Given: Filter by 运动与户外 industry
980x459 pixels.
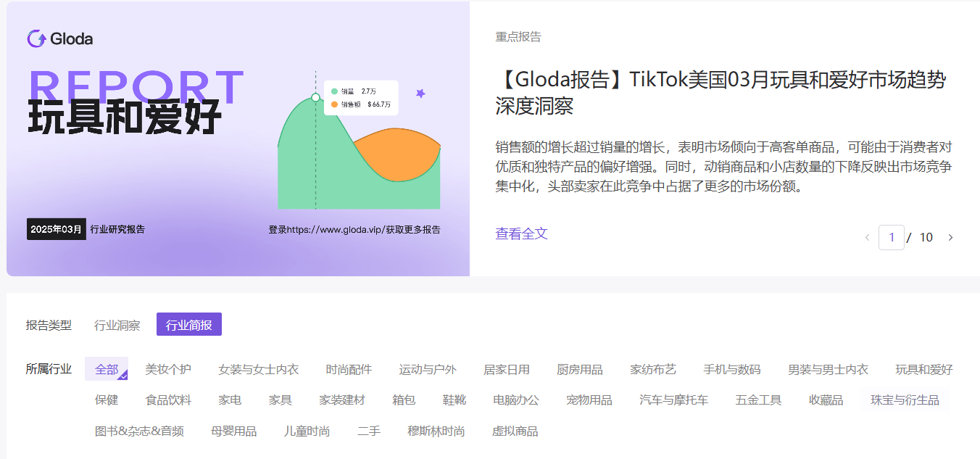Looking at the screenshot, I should [428, 369].
